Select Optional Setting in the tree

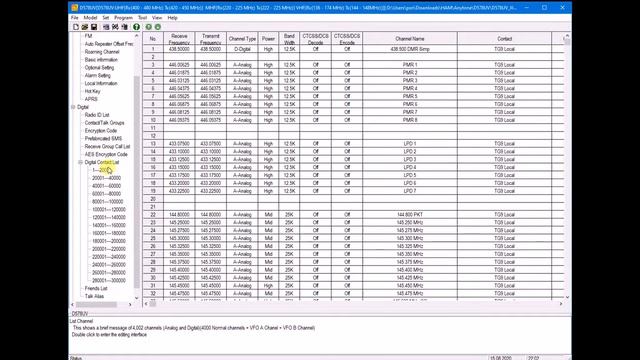click(x=99, y=68)
